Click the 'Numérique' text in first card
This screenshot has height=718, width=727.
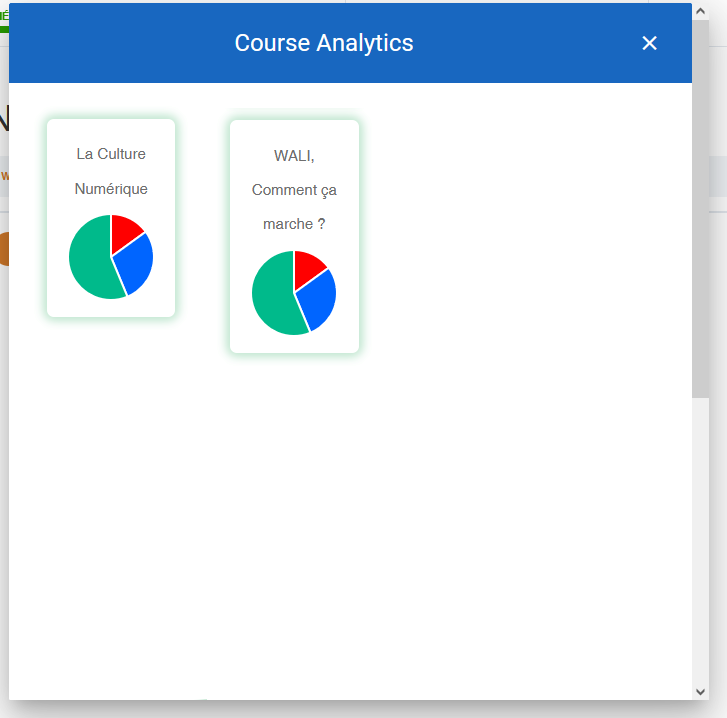tap(111, 189)
